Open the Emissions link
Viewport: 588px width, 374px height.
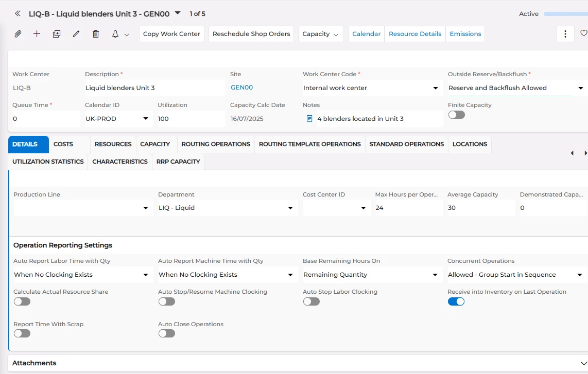[465, 34]
